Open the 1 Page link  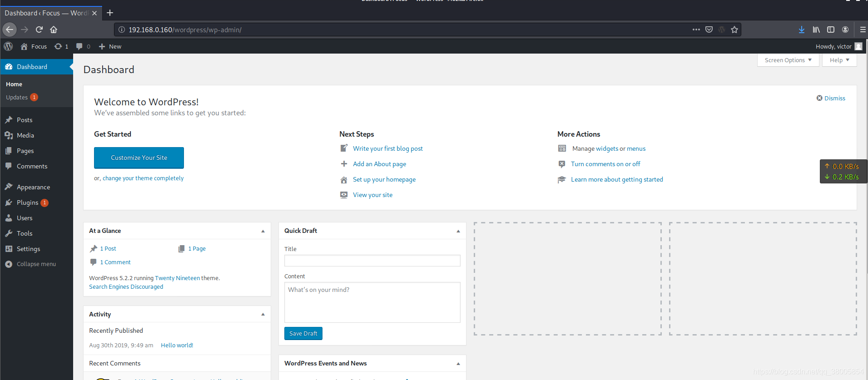[x=197, y=248]
